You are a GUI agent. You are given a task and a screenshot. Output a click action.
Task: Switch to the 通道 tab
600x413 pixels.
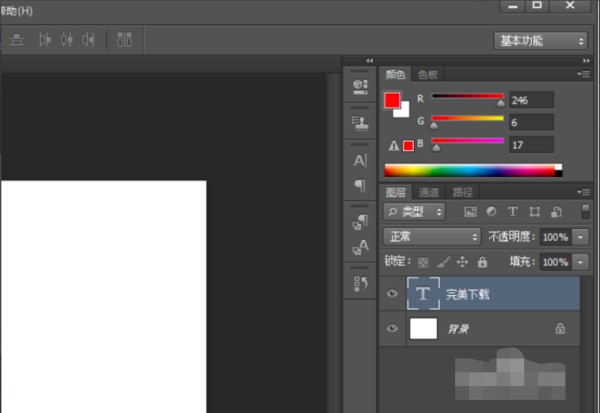(x=429, y=192)
